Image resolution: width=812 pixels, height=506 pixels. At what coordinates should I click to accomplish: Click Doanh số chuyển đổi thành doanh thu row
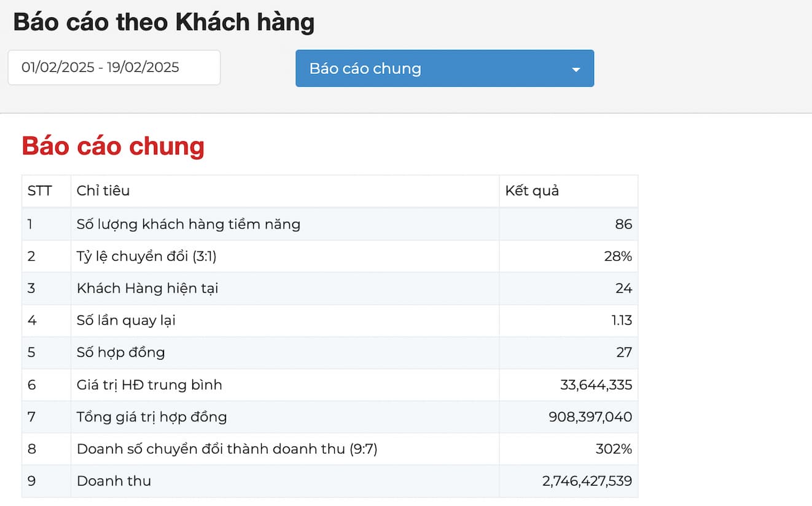[x=227, y=449]
